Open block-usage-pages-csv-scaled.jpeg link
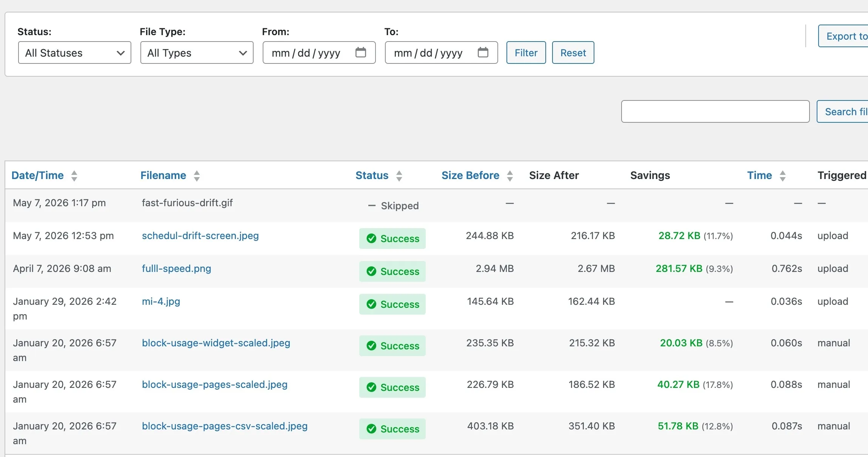 [225, 426]
